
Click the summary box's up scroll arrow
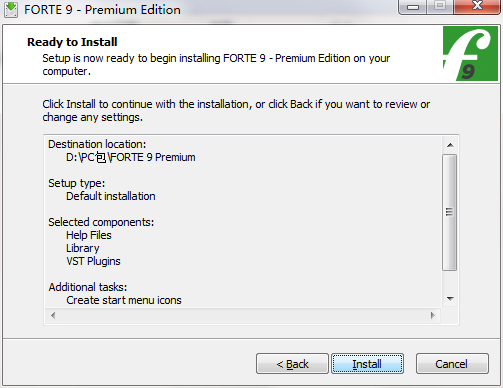pos(450,145)
